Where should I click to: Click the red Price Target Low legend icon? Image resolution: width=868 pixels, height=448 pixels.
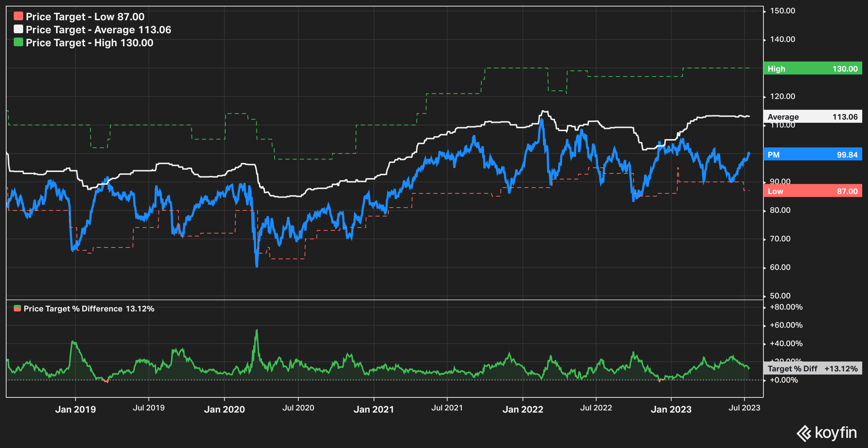click(19, 16)
